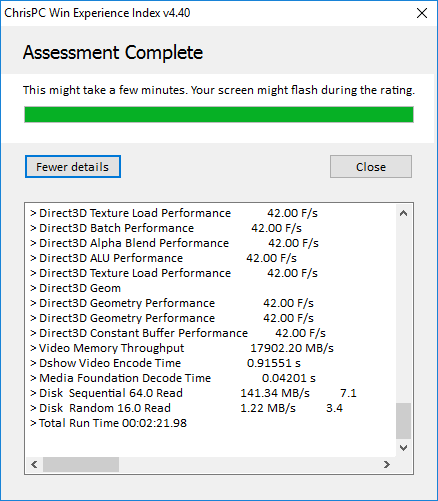Image resolution: width=438 pixels, height=501 pixels.
Task: Click the Close button
Action: [x=371, y=166]
